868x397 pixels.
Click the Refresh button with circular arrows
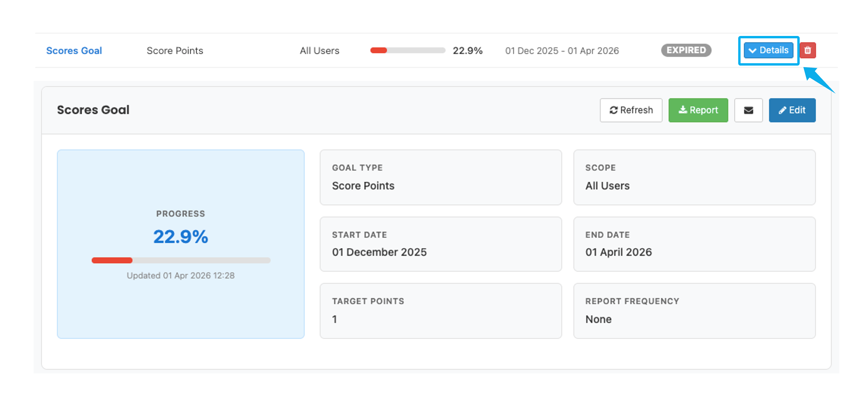pos(631,110)
